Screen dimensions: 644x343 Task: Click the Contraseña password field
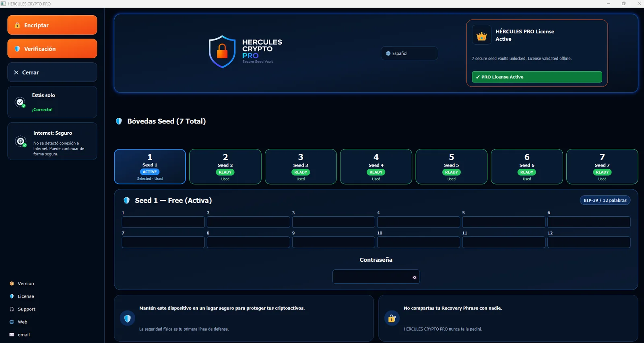coord(376,277)
